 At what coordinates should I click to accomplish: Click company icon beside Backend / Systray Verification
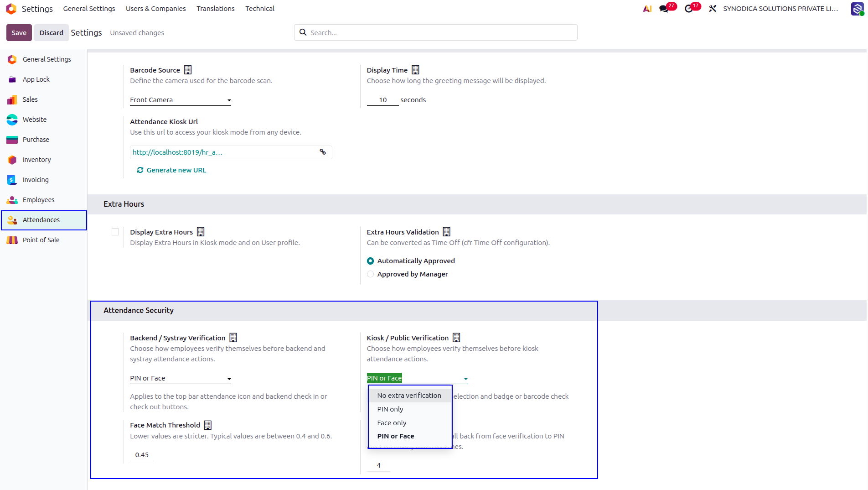pos(233,338)
